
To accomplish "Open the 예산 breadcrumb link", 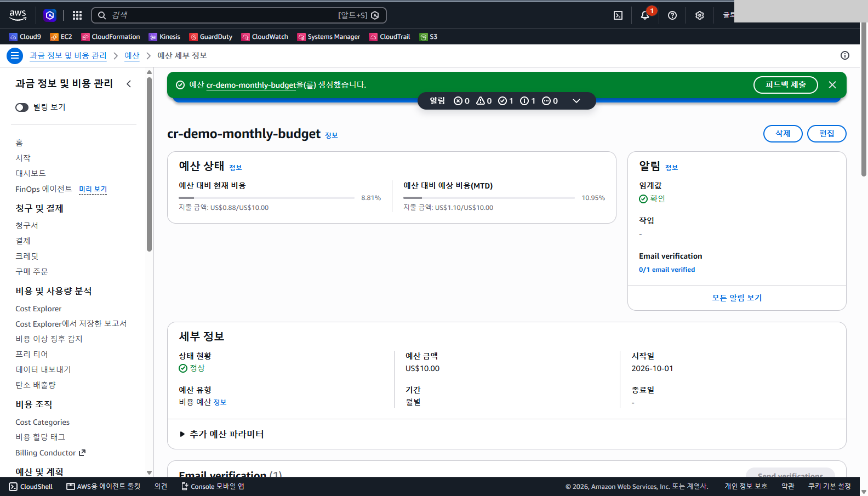I will [x=132, y=55].
